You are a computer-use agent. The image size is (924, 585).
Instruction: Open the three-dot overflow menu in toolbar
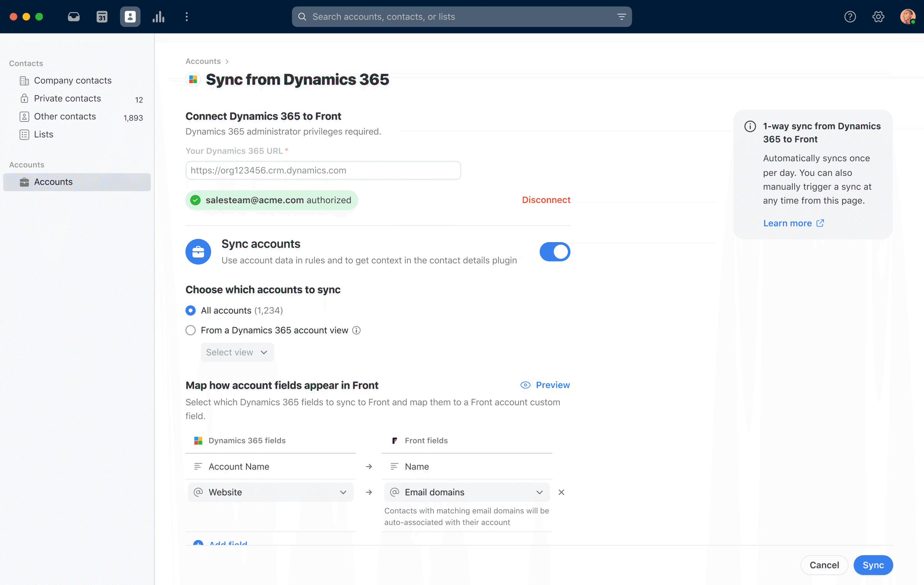[x=187, y=17]
